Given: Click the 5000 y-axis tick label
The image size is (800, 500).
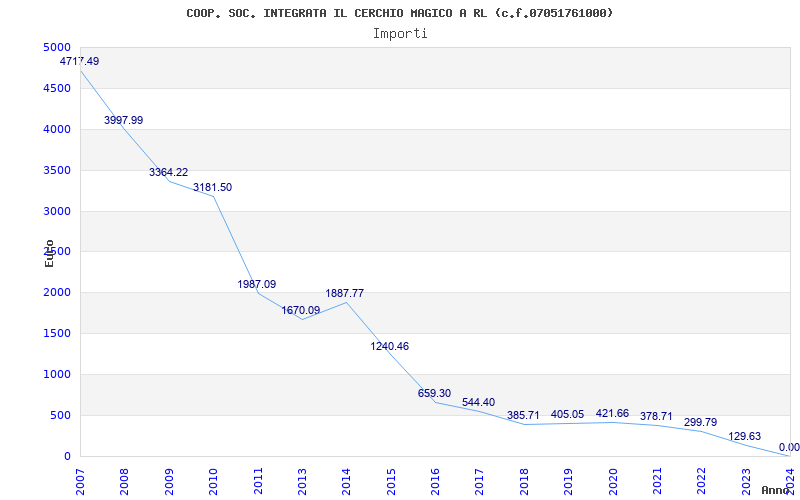Looking at the screenshot, I should tap(57, 47).
